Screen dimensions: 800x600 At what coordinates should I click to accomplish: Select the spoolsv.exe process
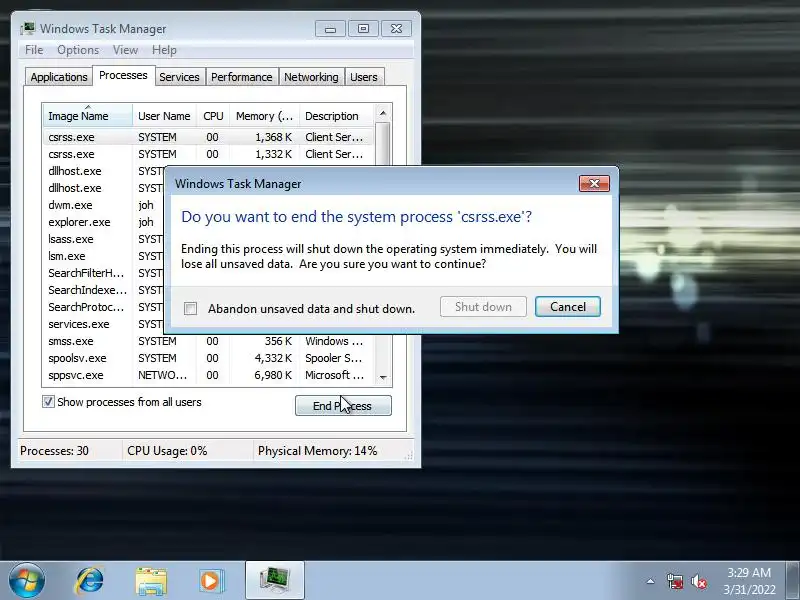click(208, 358)
